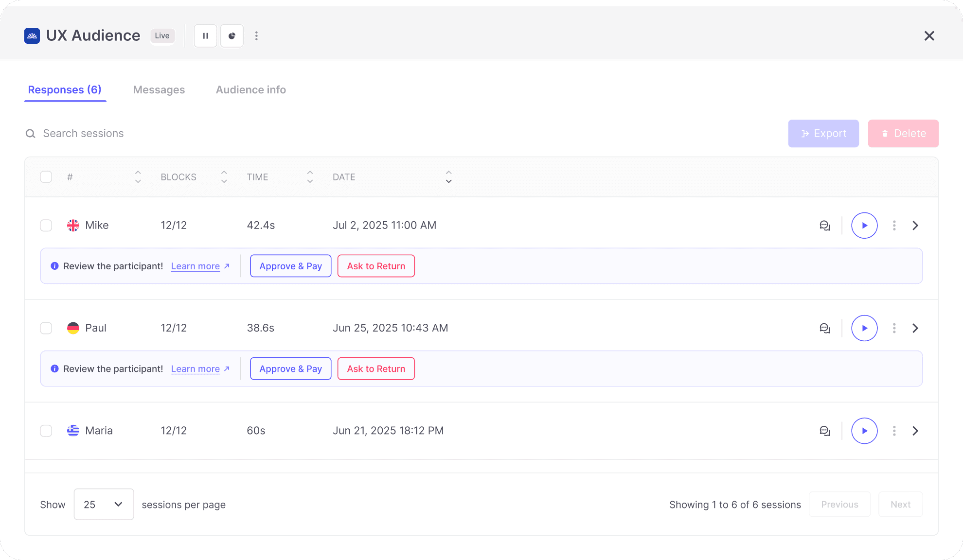Expand Mike's session with the right chevron
This screenshot has height=560, width=963.
tap(915, 226)
